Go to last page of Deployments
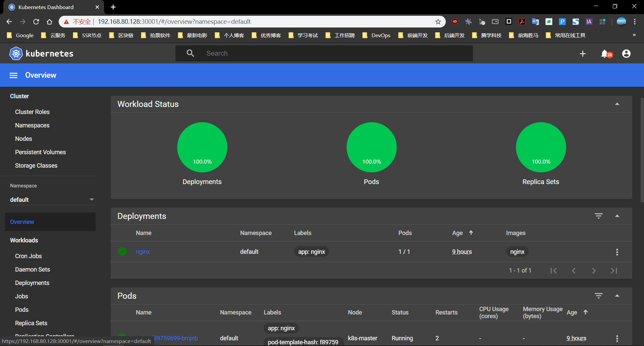The height and width of the screenshot is (346, 644). 614,271
